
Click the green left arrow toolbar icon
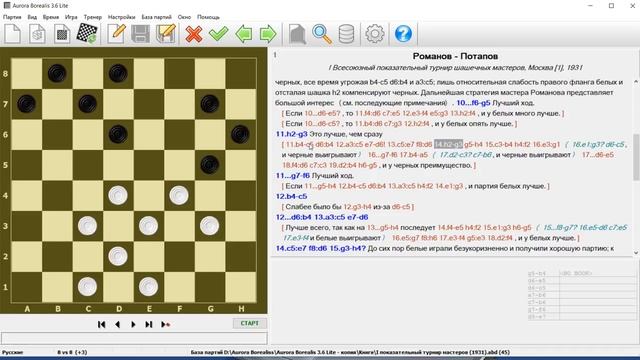243,34
